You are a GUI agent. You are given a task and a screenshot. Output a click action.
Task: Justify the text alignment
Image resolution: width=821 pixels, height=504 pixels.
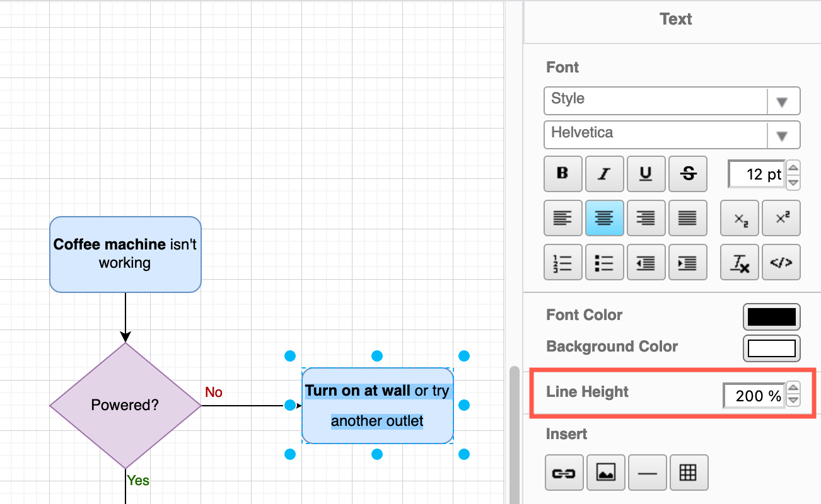pos(688,218)
